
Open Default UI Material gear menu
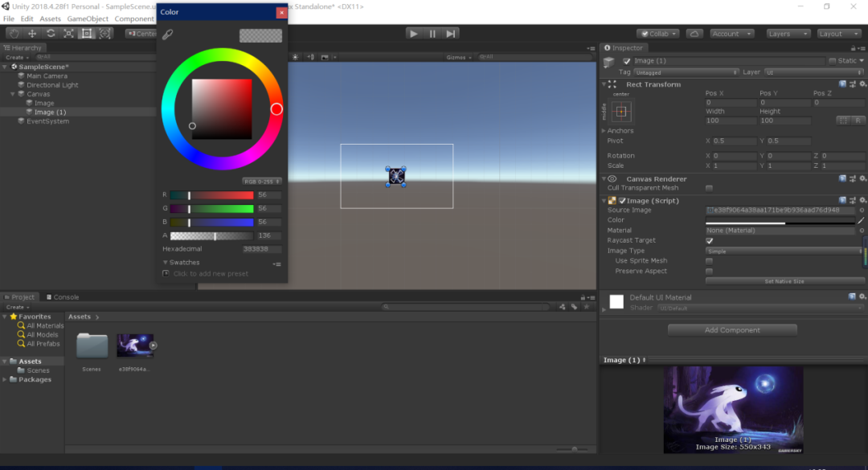(x=862, y=297)
